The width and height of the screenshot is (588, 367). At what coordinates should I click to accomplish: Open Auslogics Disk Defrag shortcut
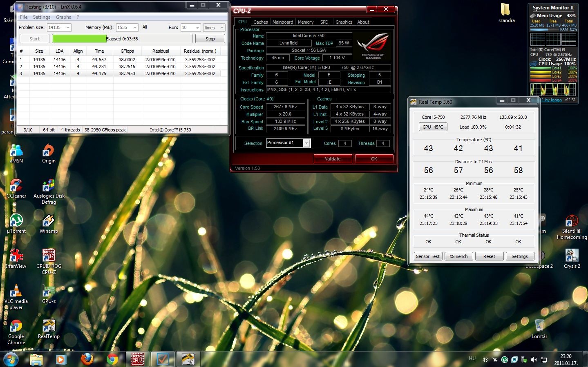click(49, 192)
